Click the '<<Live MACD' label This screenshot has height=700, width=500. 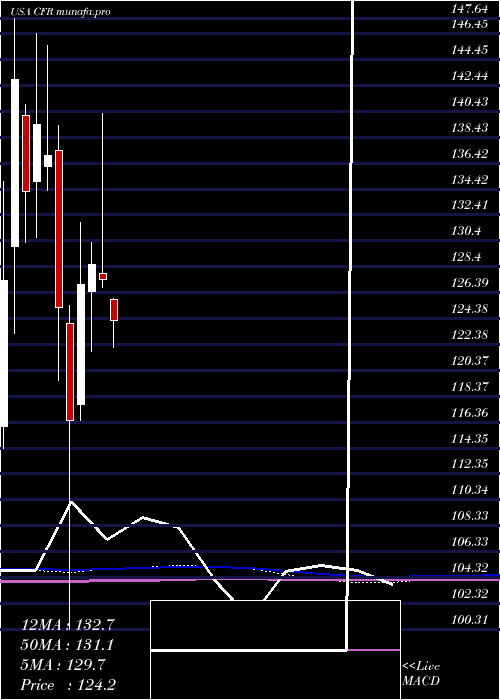(x=421, y=674)
